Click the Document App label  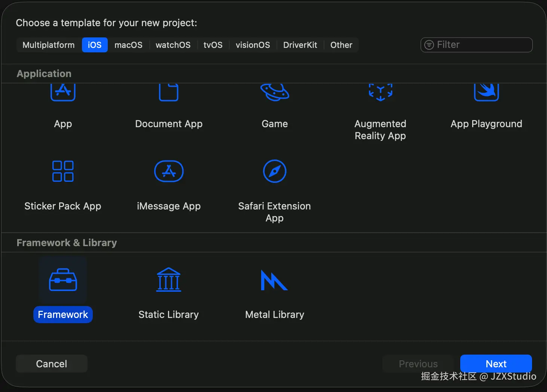tap(169, 124)
